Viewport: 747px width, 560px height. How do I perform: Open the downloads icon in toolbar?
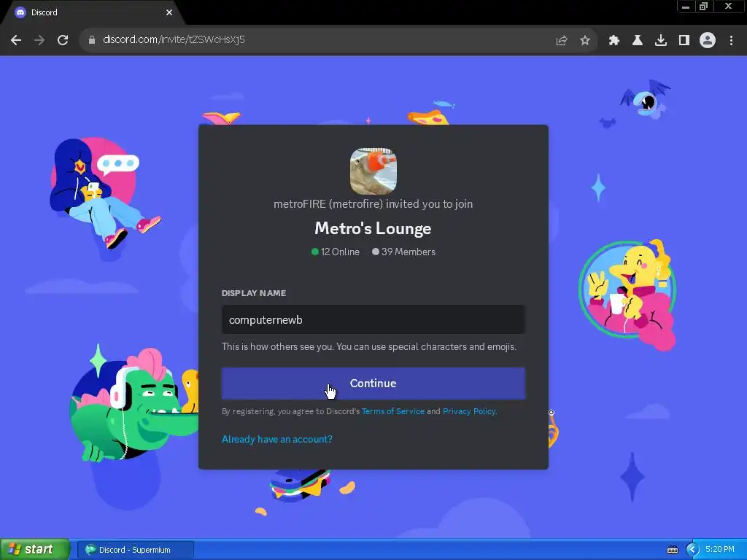661,41
